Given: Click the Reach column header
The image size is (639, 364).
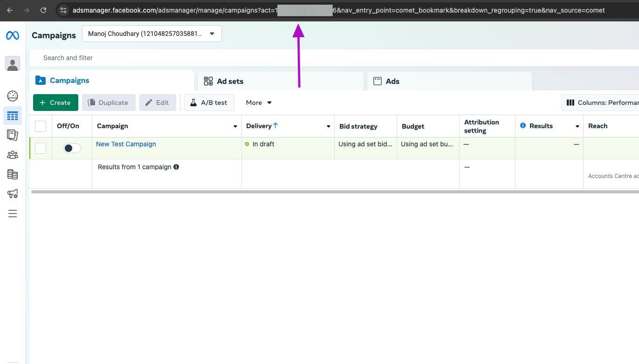Looking at the screenshot, I should (x=598, y=126).
